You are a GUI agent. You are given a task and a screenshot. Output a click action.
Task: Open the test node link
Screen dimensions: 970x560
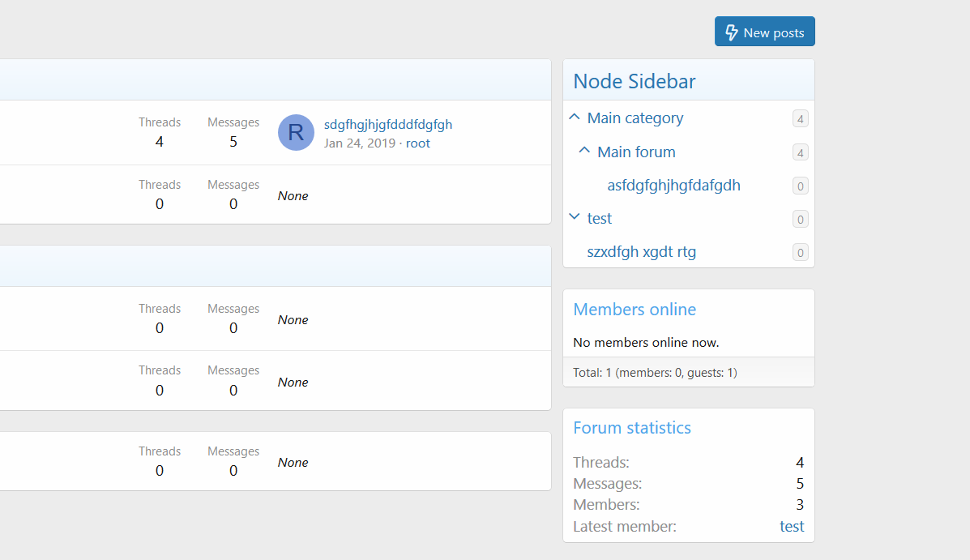pyautogui.click(x=600, y=219)
